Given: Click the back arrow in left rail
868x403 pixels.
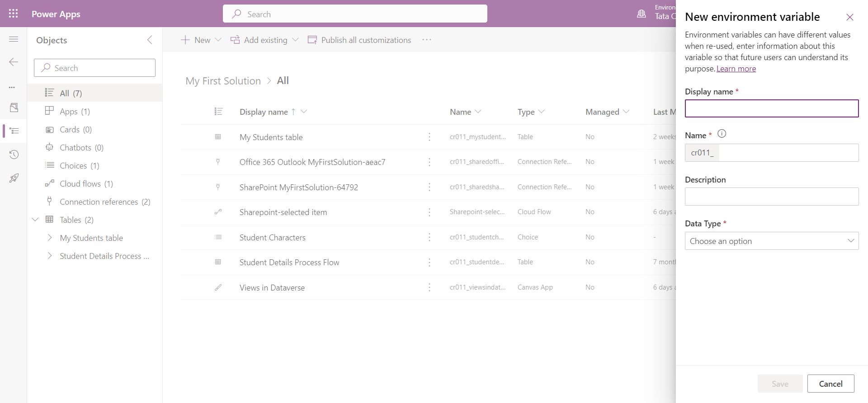Looking at the screenshot, I should (14, 62).
